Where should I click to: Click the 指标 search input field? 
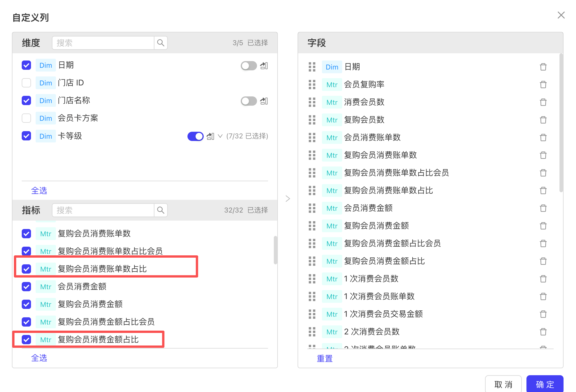pos(103,210)
